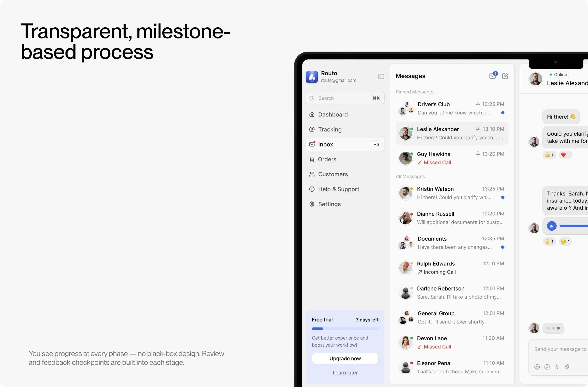Click the thinking-face reaction

click(x=566, y=241)
